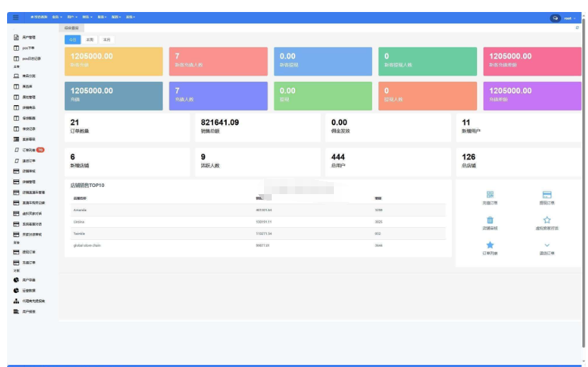Image resolution: width=588 pixels, height=367 pixels.
Task: Click the solid blue star quick-action icon
Action: pos(490,245)
